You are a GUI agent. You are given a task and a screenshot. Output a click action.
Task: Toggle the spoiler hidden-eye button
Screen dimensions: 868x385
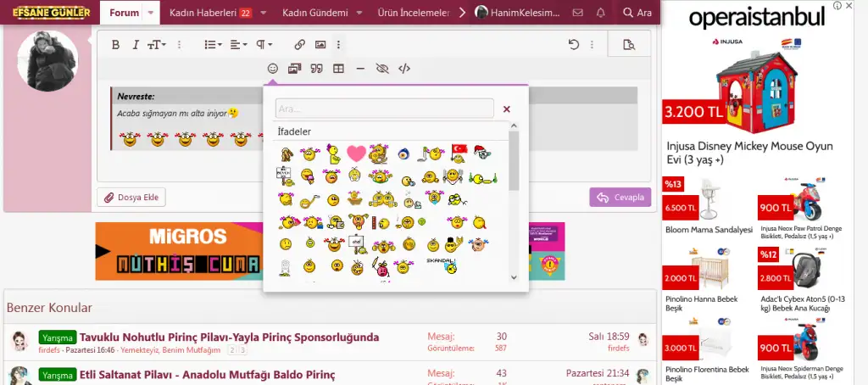[x=382, y=69]
